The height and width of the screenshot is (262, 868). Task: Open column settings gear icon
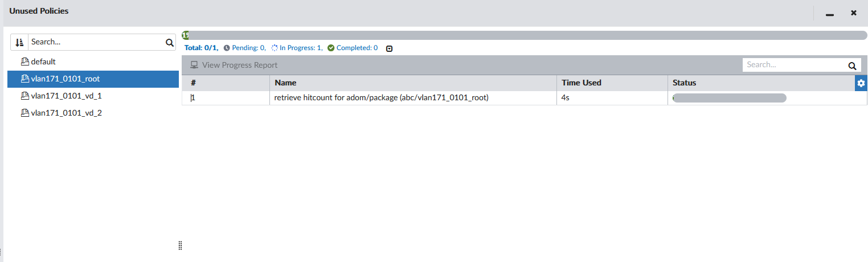click(861, 83)
